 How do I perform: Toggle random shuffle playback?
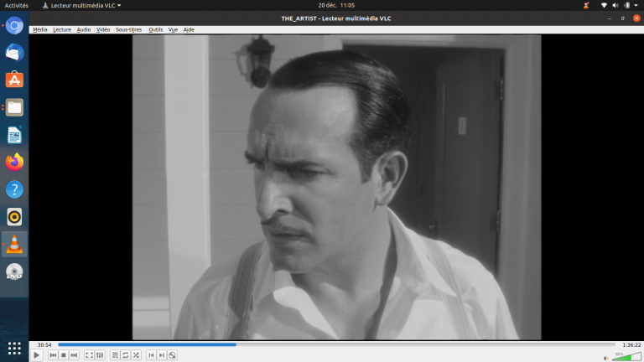click(136, 355)
